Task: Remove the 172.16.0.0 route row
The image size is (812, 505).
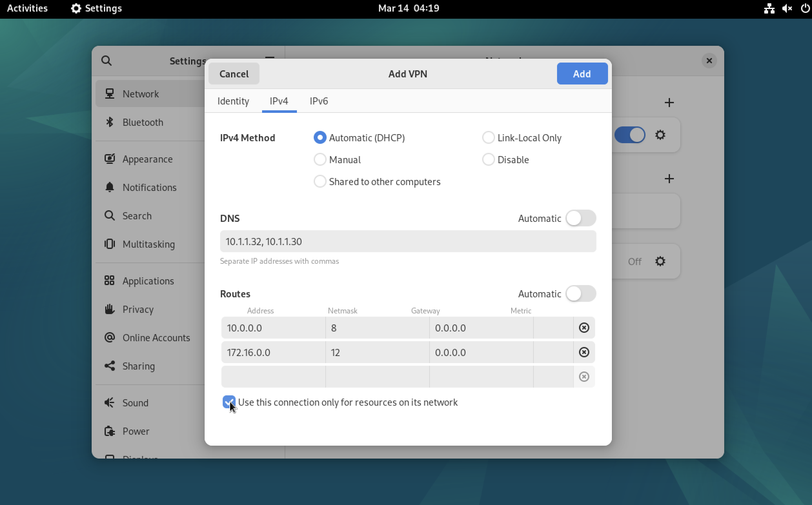Action: pyautogui.click(x=584, y=352)
